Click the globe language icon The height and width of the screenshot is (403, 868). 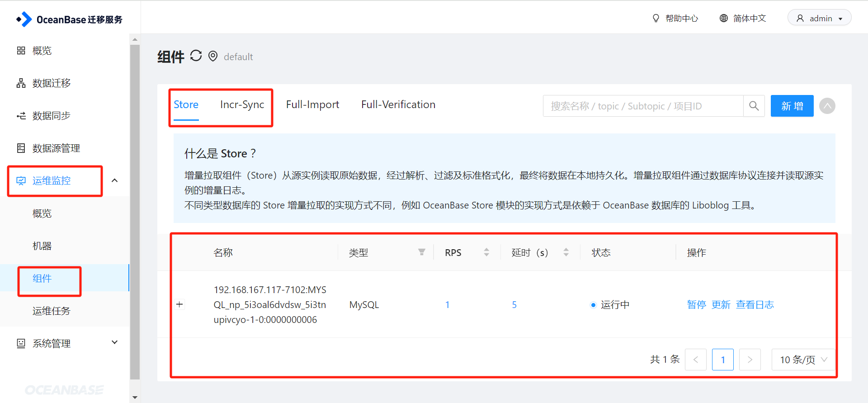[x=724, y=18]
